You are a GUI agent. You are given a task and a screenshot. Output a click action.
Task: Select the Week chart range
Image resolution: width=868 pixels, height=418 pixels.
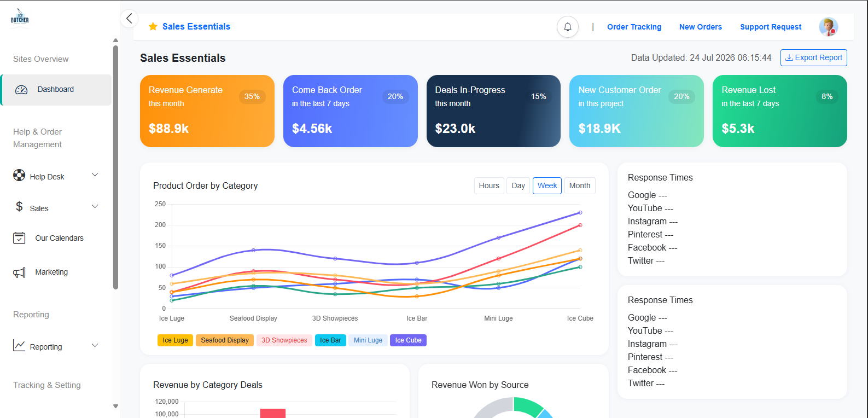point(547,185)
